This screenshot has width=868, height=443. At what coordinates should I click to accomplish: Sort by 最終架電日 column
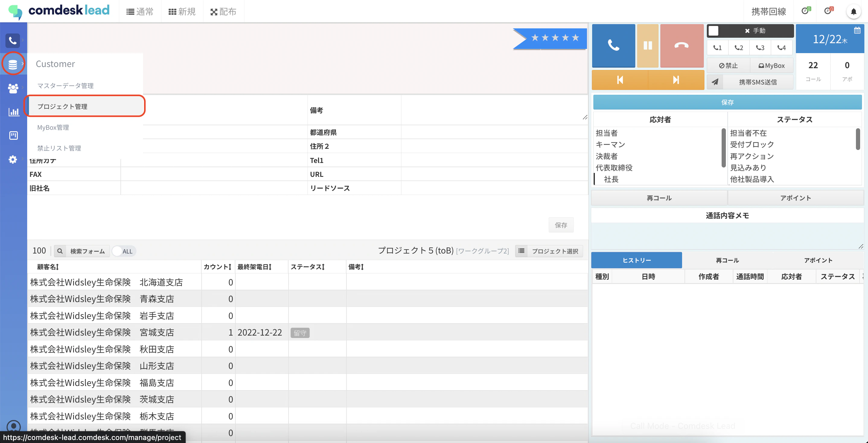coord(254,267)
